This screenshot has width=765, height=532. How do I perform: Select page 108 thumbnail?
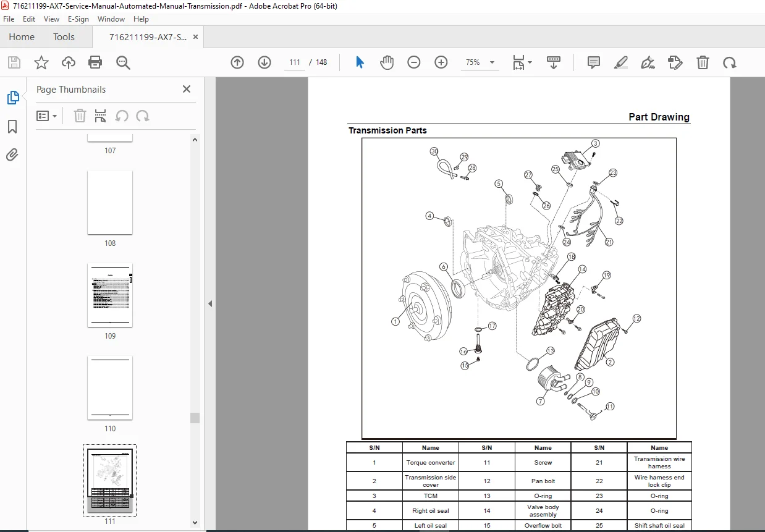click(x=110, y=203)
